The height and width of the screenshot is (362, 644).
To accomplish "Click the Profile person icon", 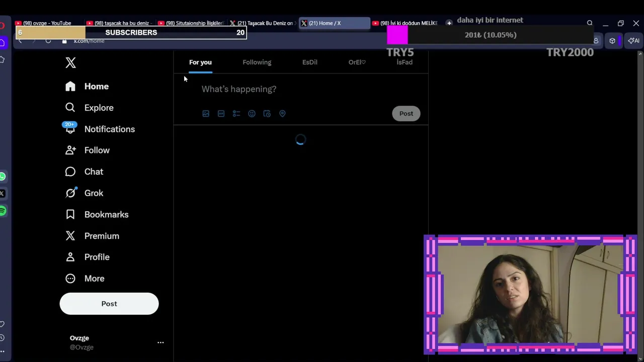I will (x=70, y=257).
